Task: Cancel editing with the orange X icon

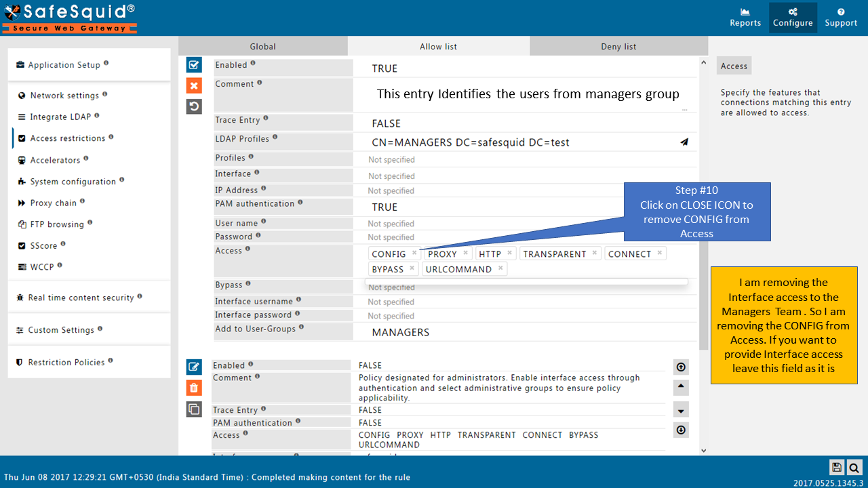Action: (x=194, y=85)
